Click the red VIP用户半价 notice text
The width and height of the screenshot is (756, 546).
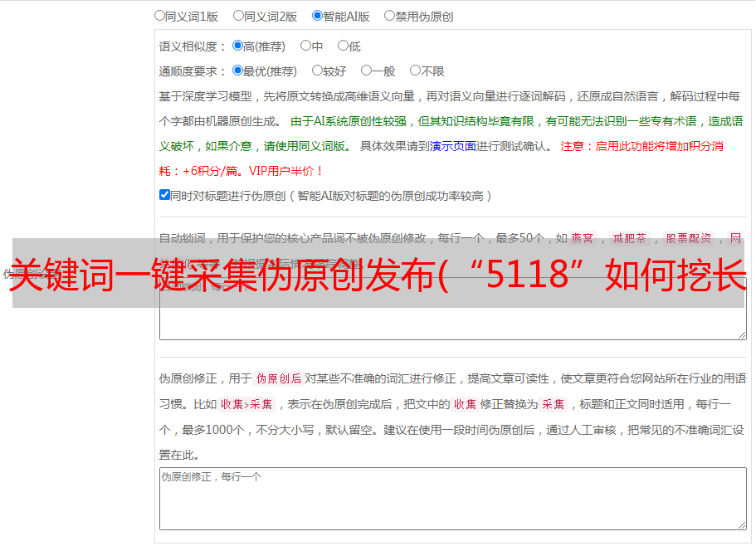(x=285, y=171)
